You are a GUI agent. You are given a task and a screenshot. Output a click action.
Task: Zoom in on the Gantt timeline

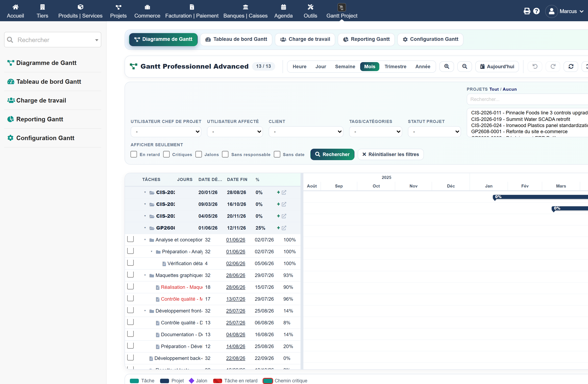[447, 66]
